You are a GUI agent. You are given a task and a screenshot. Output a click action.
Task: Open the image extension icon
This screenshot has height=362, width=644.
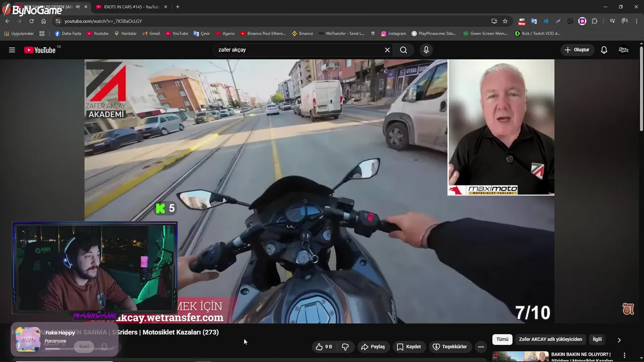click(x=570, y=21)
